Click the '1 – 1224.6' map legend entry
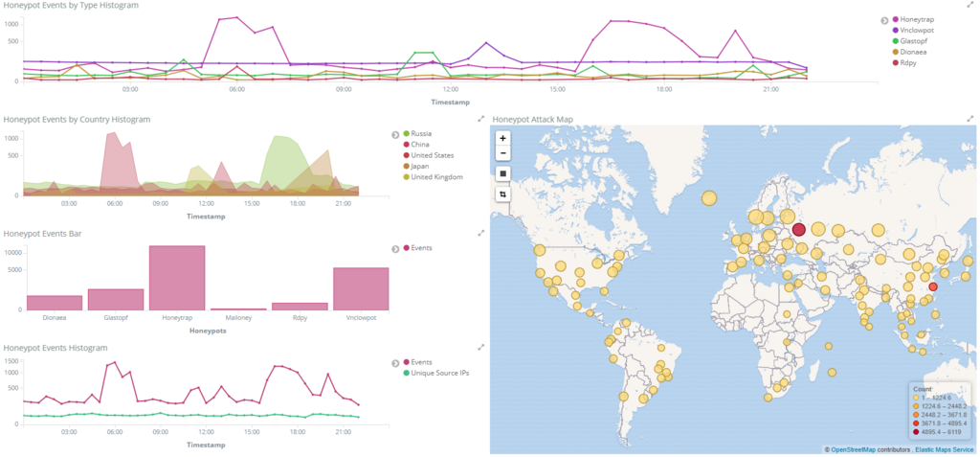The height and width of the screenshot is (457, 980). [x=934, y=398]
